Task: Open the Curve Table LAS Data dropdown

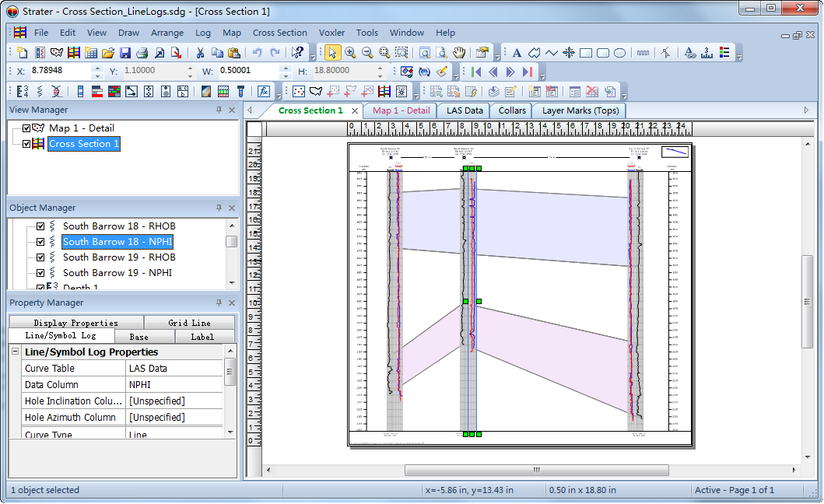Action: (x=174, y=369)
